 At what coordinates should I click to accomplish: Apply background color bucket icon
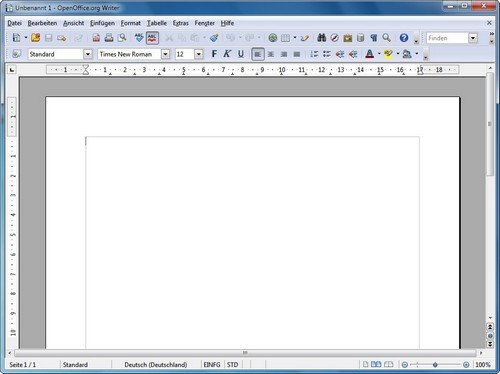pyautogui.click(x=407, y=54)
